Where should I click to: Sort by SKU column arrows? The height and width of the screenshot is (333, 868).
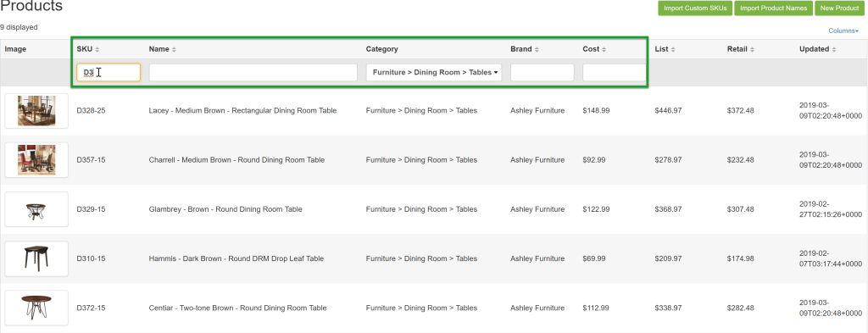[x=97, y=49]
